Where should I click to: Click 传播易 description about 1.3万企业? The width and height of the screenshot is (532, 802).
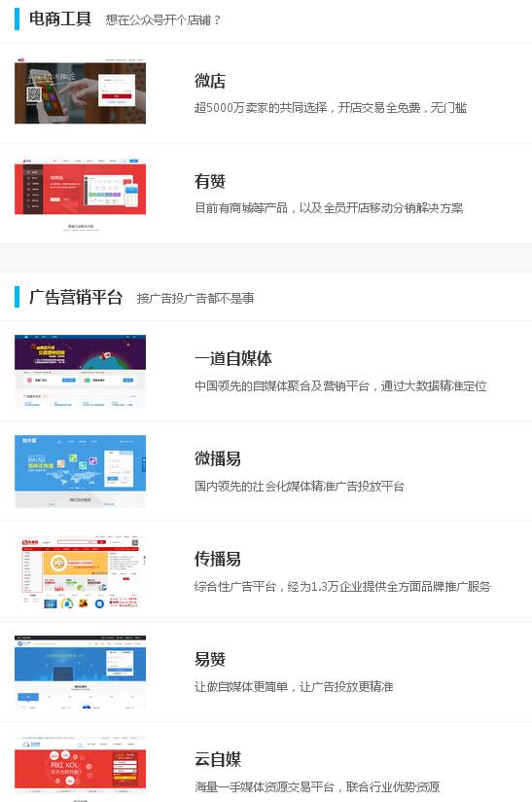point(342,587)
